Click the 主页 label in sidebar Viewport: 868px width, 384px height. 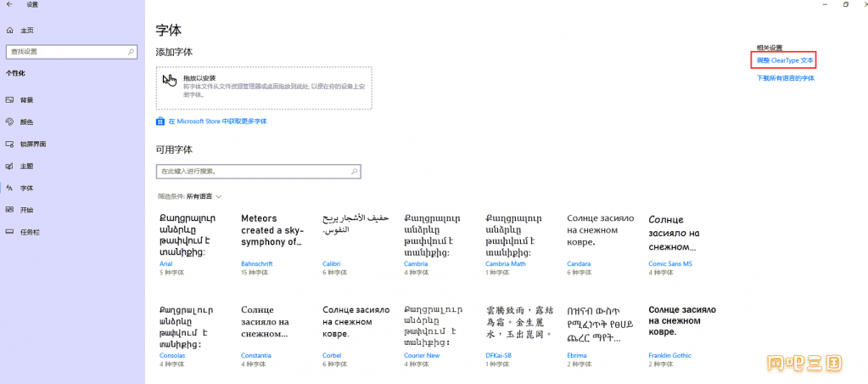click(x=27, y=31)
